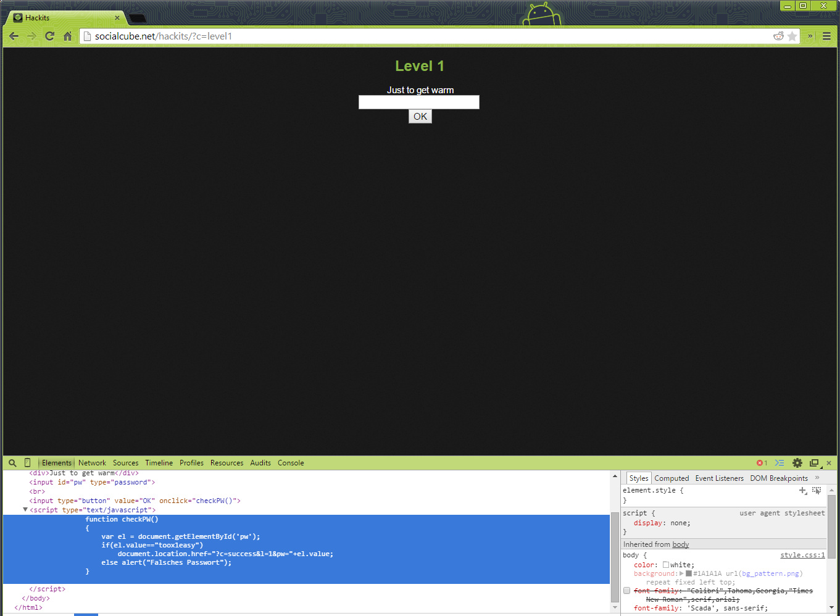Click the page icon before the URL

click(87, 36)
